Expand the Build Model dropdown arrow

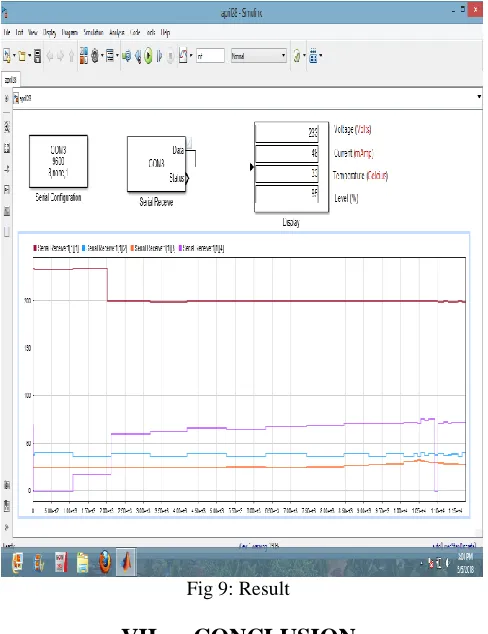click(x=320, y=56)
